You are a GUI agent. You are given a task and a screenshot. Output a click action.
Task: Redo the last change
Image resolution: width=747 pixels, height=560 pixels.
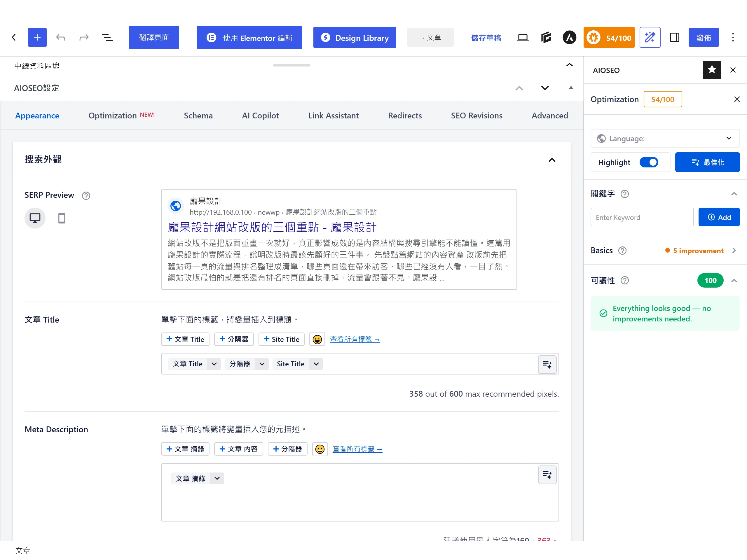click(x=84, y=37)
